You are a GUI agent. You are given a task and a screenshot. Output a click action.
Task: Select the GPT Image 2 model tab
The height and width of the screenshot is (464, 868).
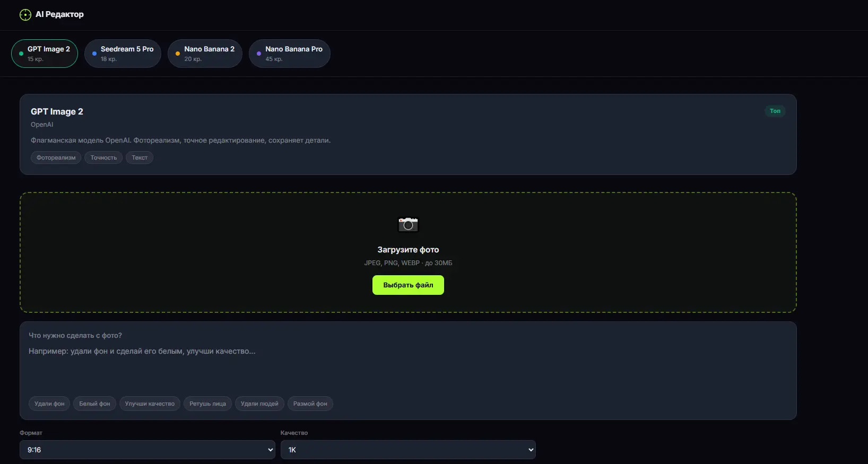click(x=45, y=54)
